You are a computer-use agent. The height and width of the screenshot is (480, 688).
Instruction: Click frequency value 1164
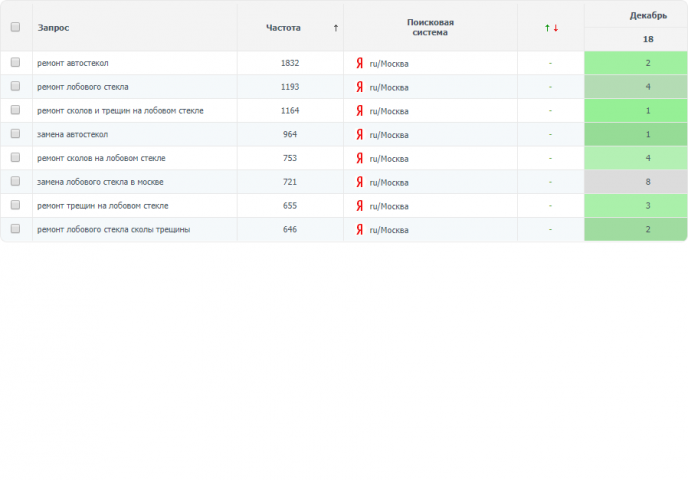[290, 111]
